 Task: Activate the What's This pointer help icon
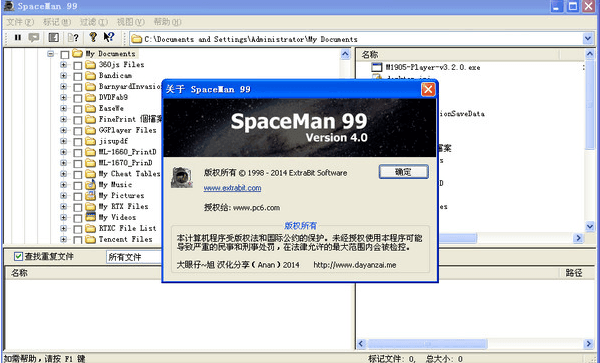[109, 37]
